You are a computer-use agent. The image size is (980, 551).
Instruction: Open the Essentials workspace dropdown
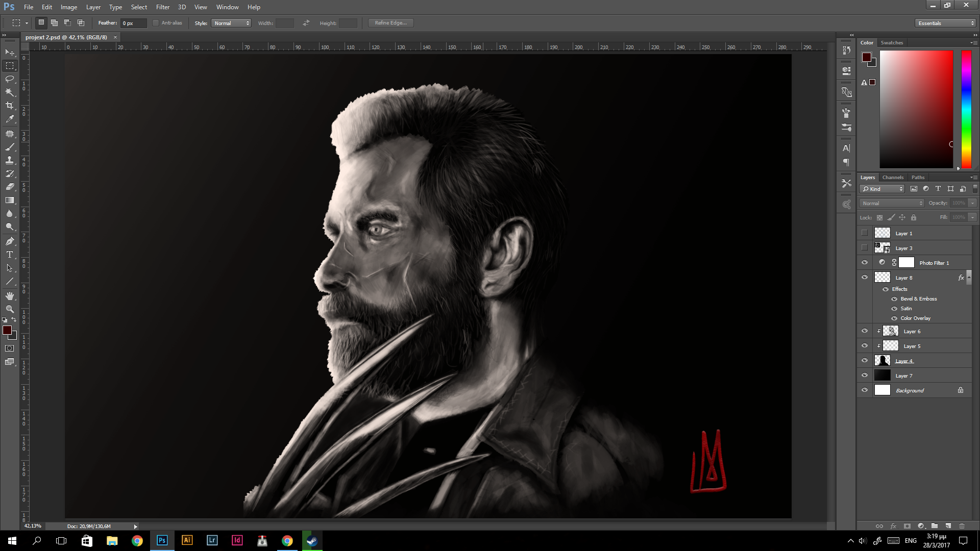pyautogui.click(x=945, y=23)
